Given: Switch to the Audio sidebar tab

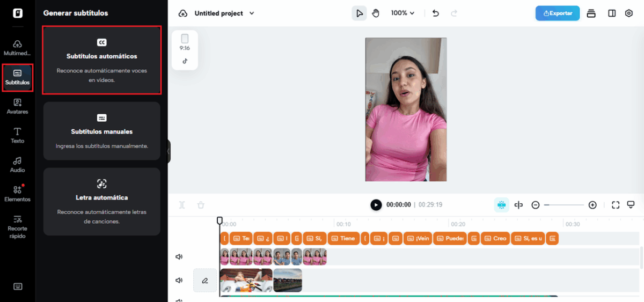Looking at the screenshot, I should (x=18, y=165).
